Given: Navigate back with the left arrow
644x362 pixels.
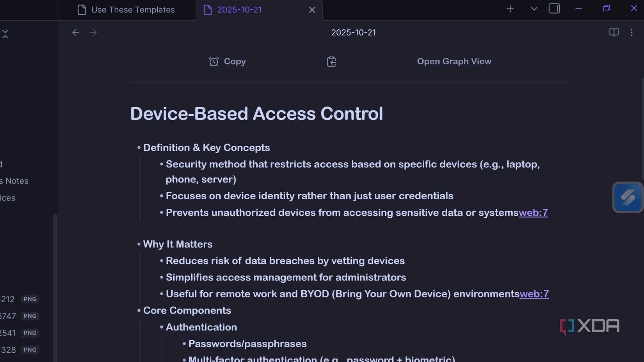Looking at the screenshot, I should [x=76, y=32].
